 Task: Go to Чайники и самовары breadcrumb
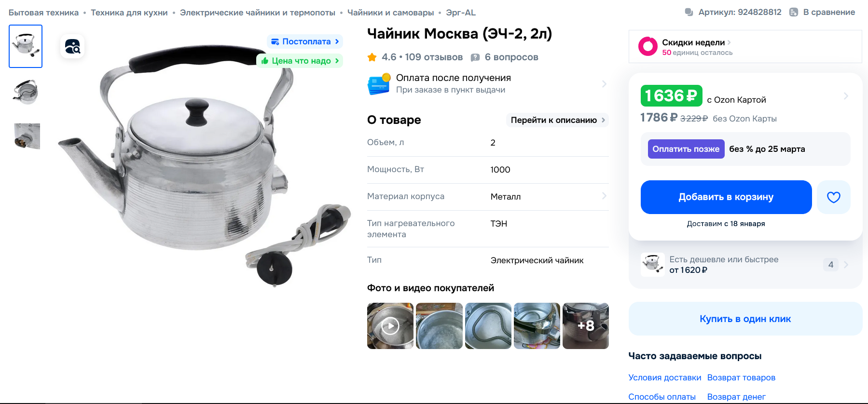pos(390,13)
